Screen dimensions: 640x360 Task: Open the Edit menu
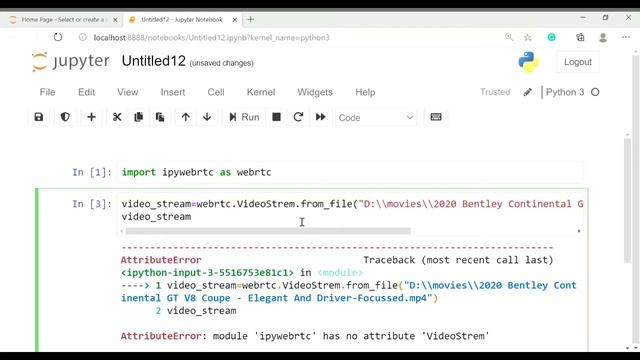(87, 92)
